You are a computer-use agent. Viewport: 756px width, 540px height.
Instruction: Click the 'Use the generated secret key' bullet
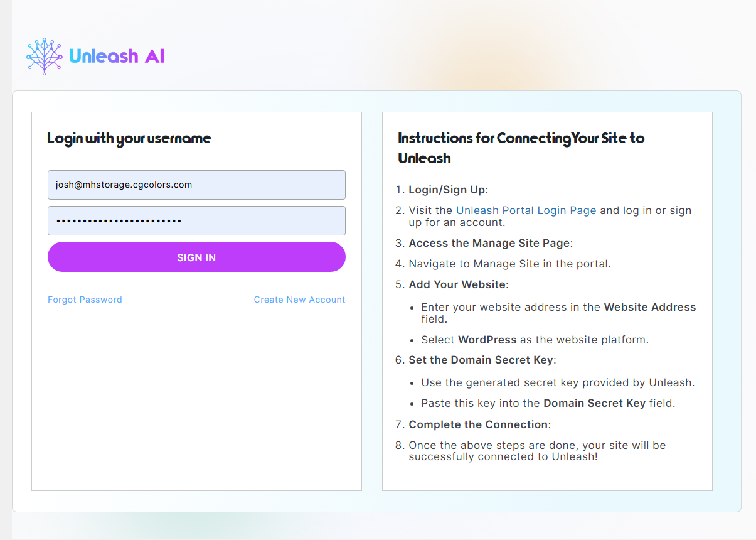pyautogui.click(x=558, y=382)
